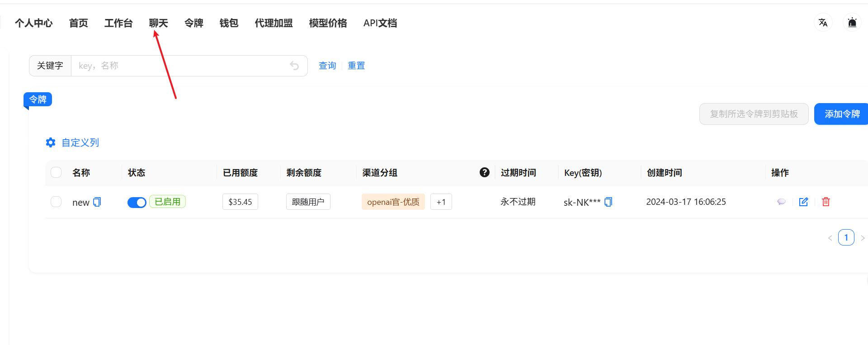Copy the sk-NK key to clipboard
Viewport: 868px width, 345px height.
[608, 202]
